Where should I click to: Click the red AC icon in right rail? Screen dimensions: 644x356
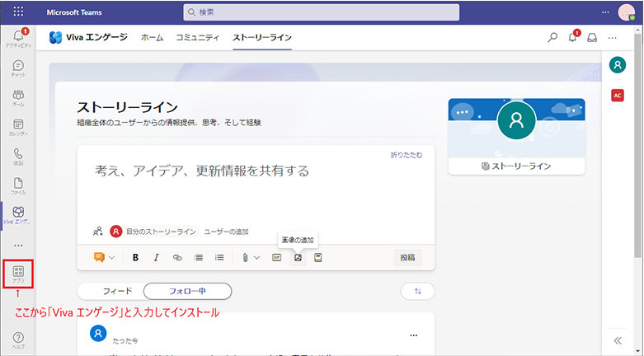pos(618,96)
